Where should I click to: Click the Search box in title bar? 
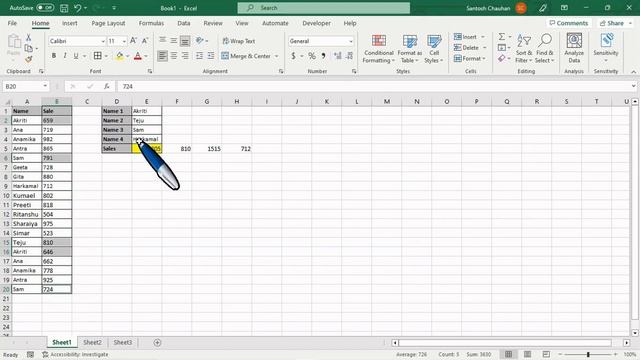coord(324,8)
